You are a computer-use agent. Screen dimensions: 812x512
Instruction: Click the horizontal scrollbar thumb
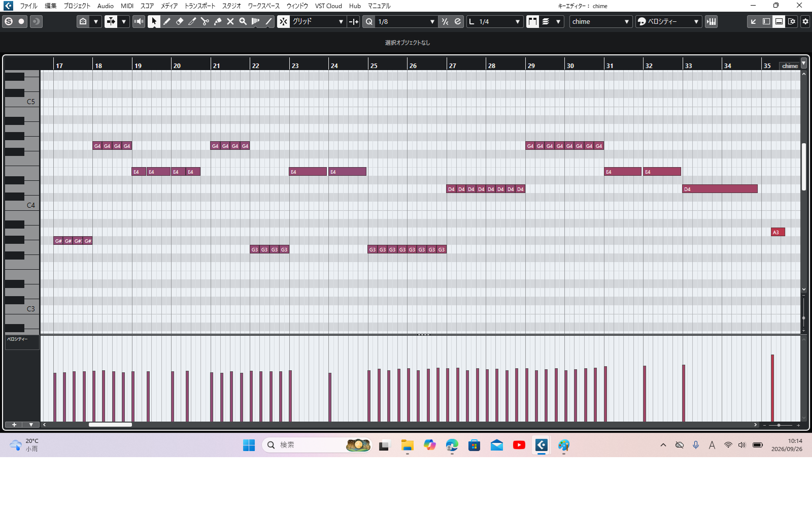click(110, 425)
